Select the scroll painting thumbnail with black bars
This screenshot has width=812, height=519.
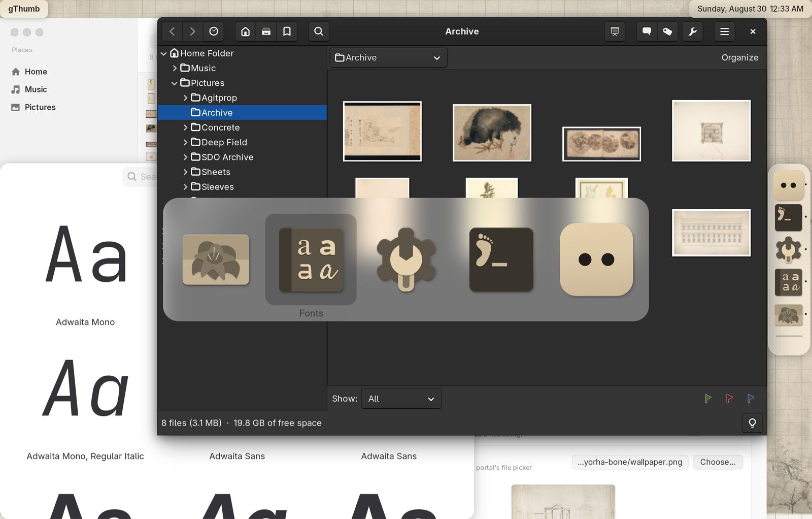[382, 131]
